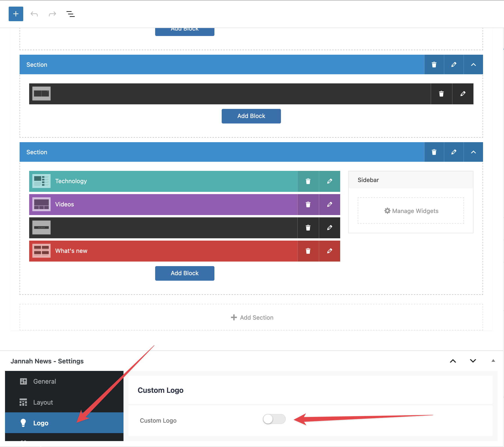Collapse the second Section containing Technology
504x447 pixels.
point(473,152)
